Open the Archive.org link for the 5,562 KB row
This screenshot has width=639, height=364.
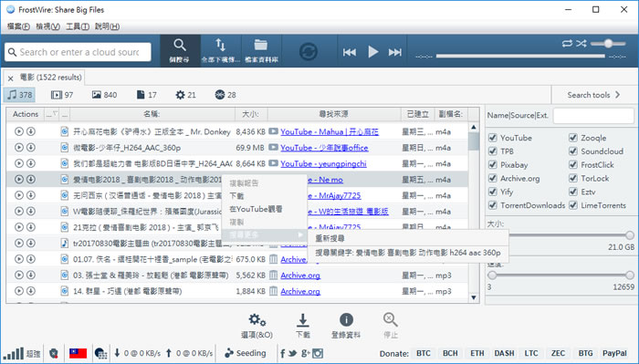pyautogui.click(x=300, y=276)
